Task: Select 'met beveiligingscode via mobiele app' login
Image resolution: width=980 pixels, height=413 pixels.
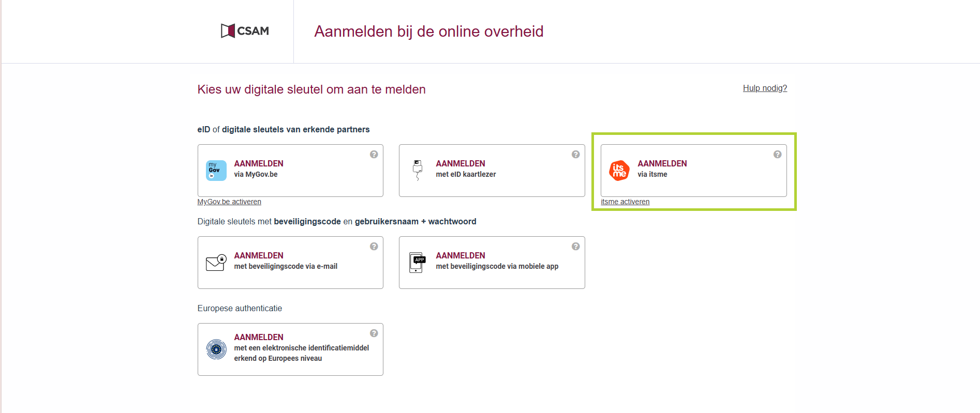Action: pyautogui.click(x=497, y=266)
